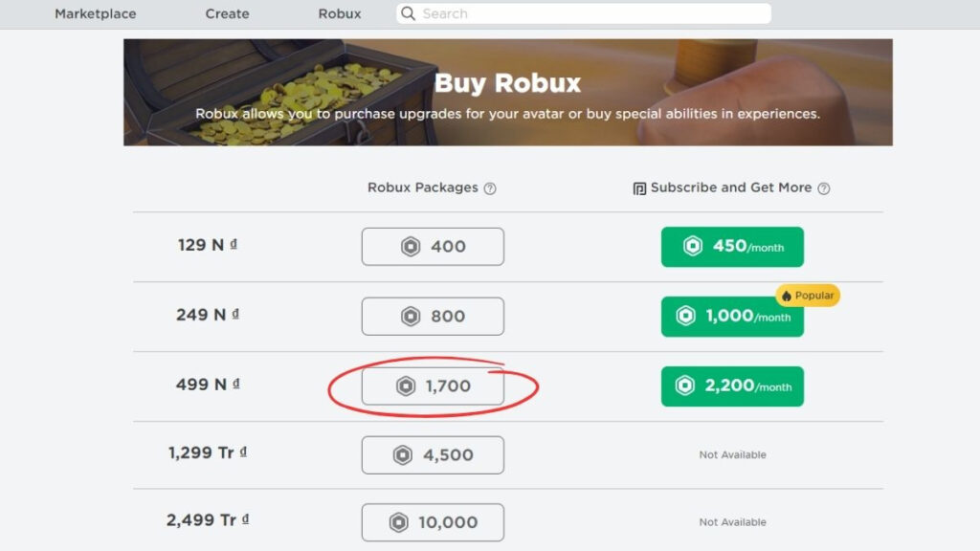Click the circled 1,700 Robux package
The image size is (980, 551).
(x=433, y=386)
